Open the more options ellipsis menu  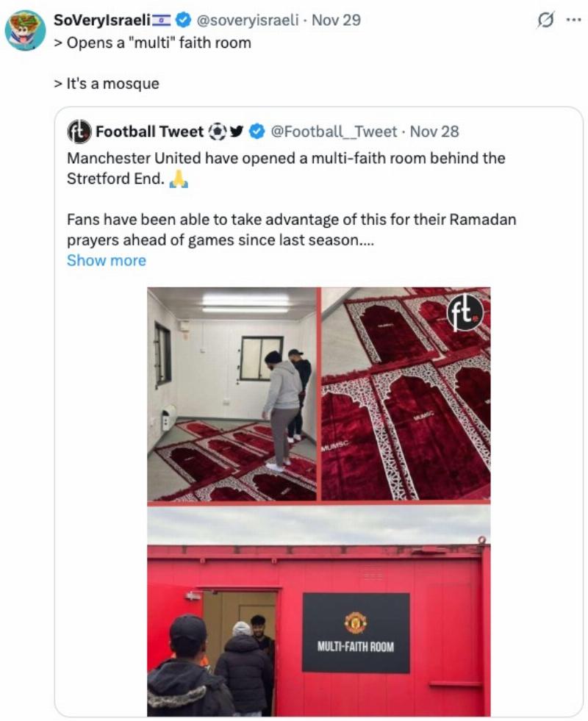573,20
